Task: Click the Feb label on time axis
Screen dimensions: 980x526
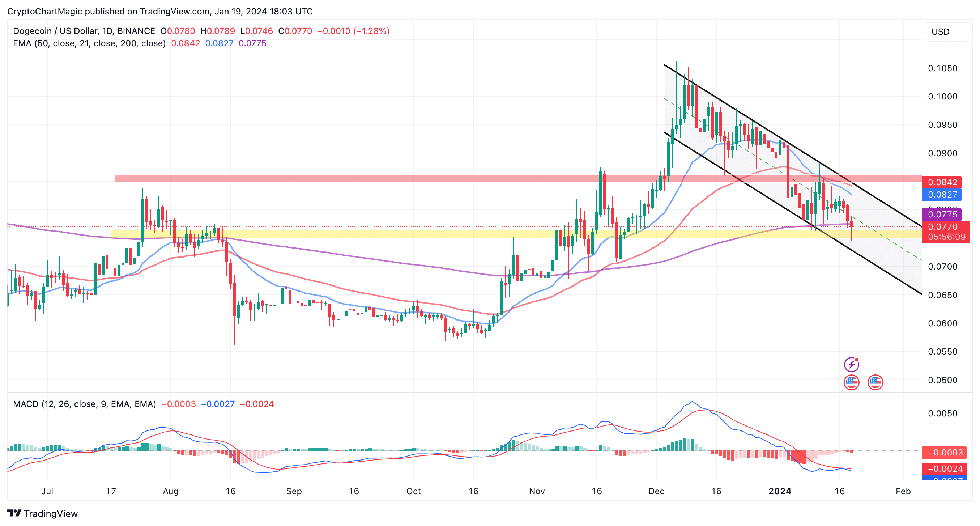Action: [903, 491]
